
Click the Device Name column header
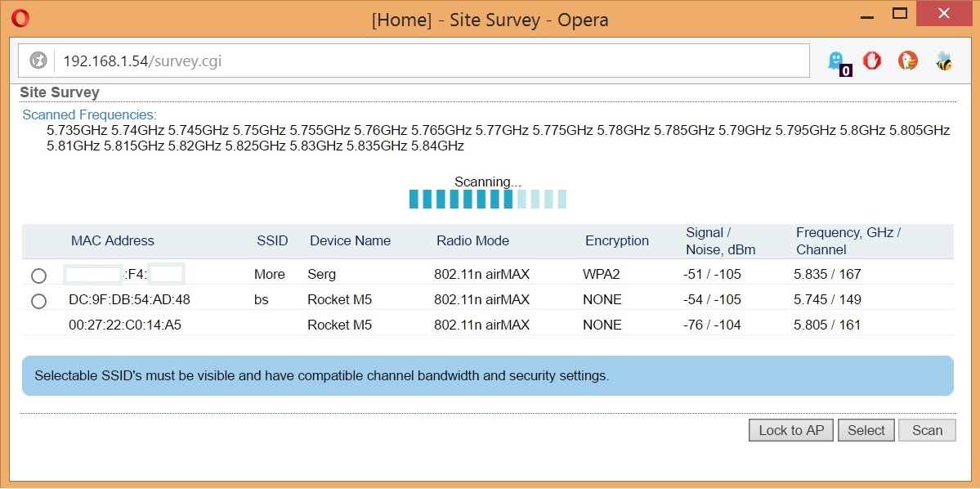click(350, 240)
